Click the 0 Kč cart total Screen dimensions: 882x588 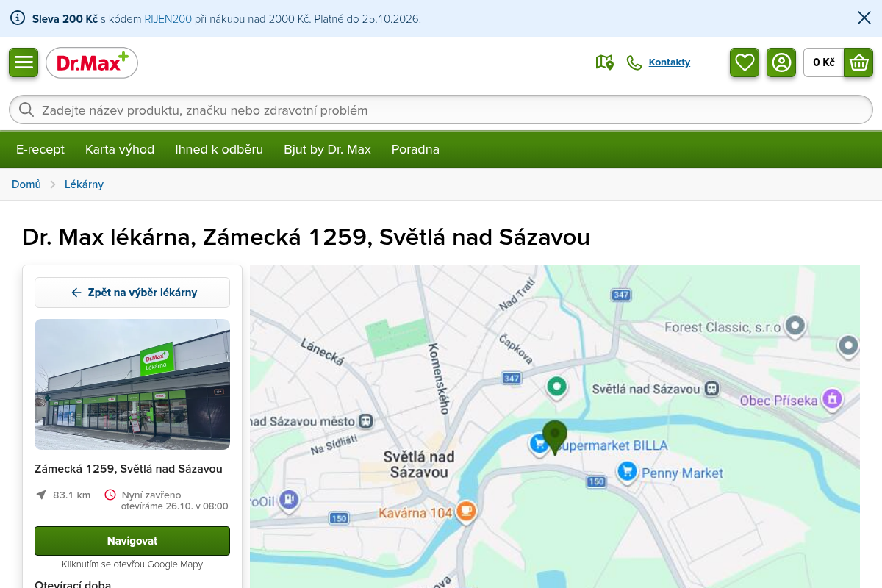click(824, 62)
